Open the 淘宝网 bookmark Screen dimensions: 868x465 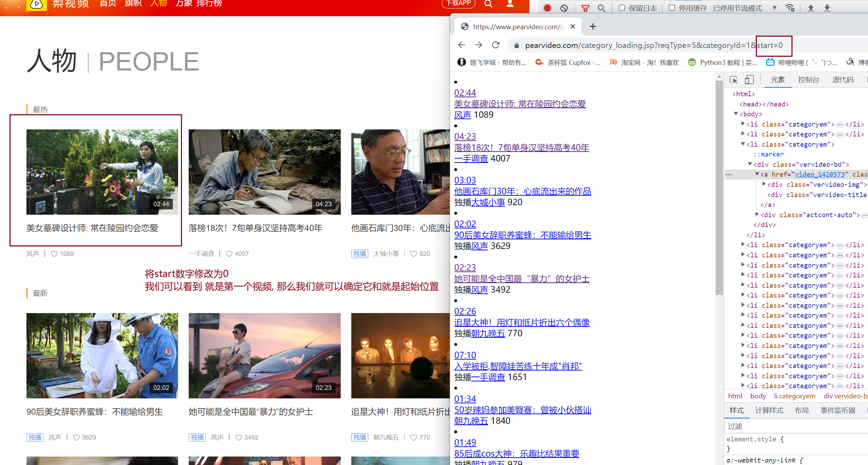[644, 62]
